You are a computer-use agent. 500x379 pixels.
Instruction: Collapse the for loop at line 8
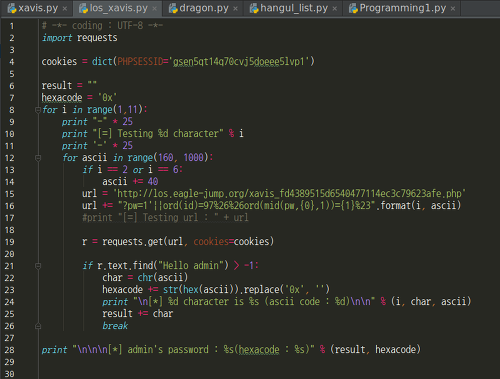[38, 110]
